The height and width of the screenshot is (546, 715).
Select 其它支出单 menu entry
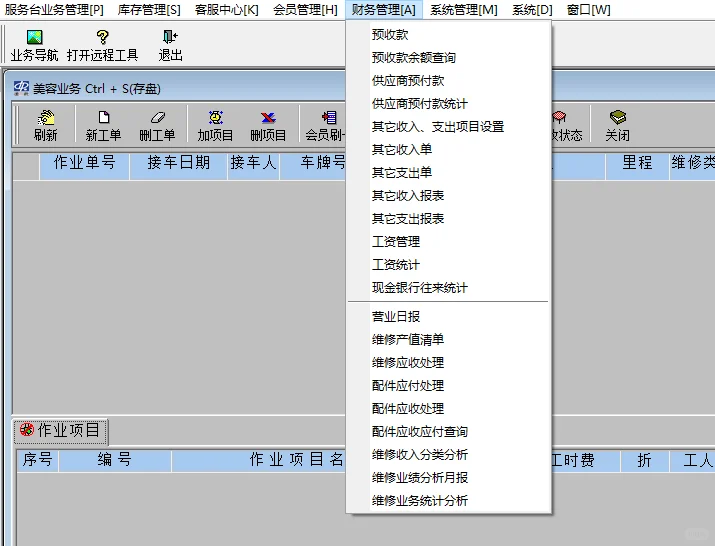point(449,172)
